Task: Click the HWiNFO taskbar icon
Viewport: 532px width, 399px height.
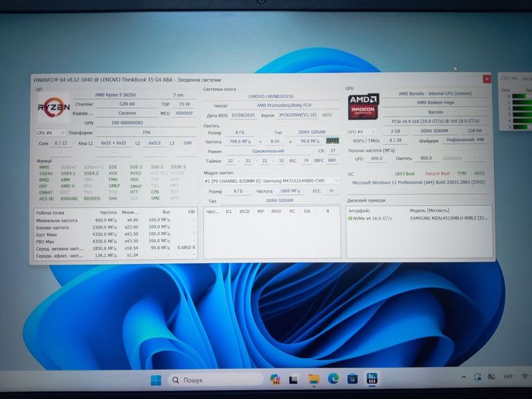Action: [372, 378]
